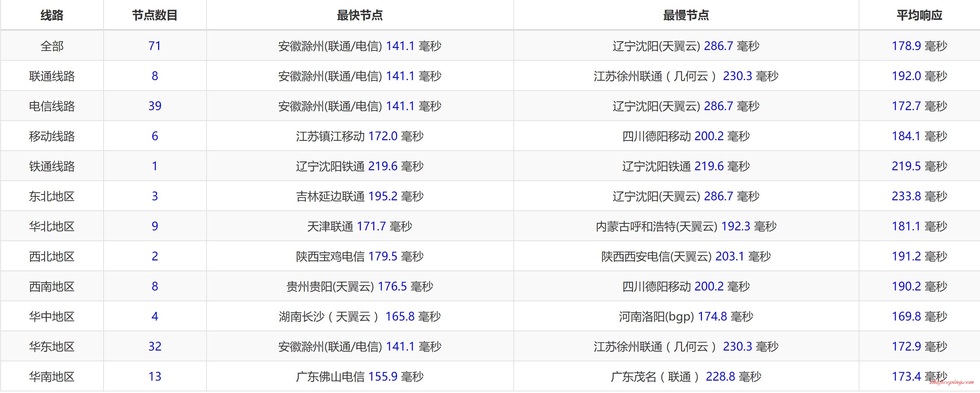Click node count 32 for 华东地区
This screenshot has width=980, height=393.
click(155, 347)
